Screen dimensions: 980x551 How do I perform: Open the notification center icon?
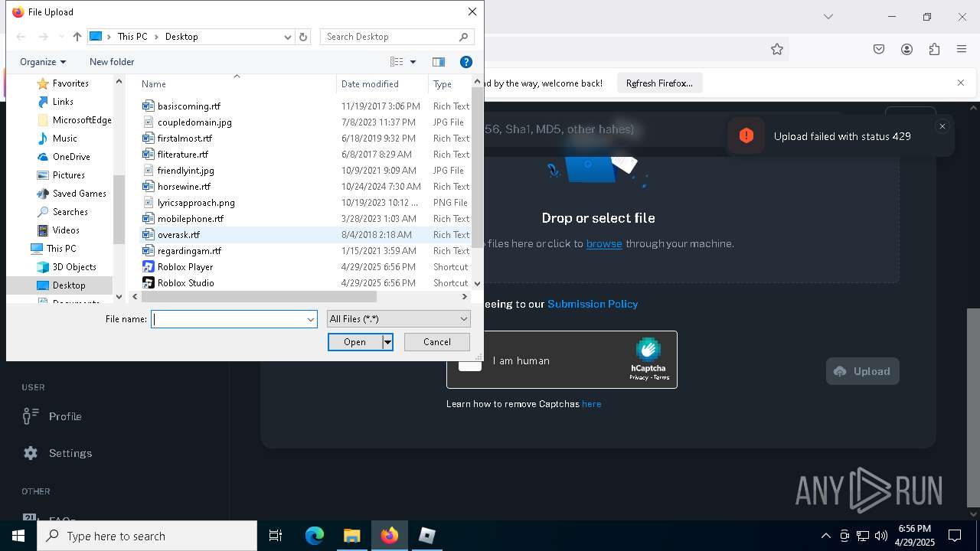point(955,536)
